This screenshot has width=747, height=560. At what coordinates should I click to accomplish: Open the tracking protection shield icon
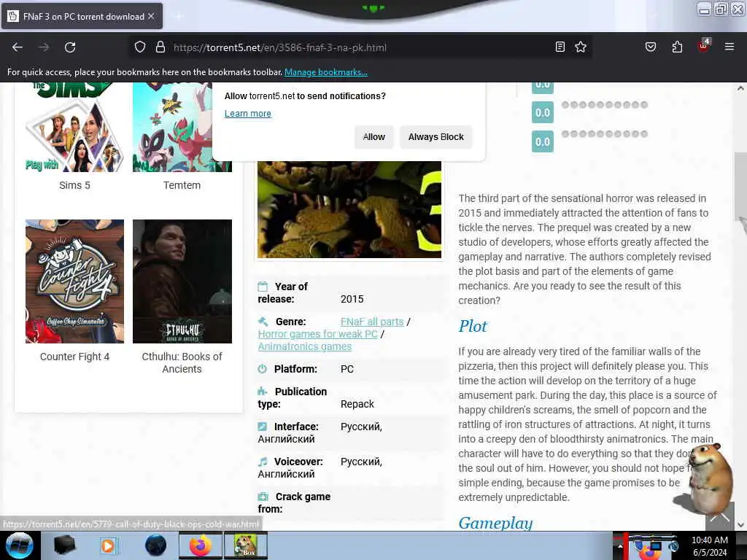pyautogui.click(x=139, y=47)
